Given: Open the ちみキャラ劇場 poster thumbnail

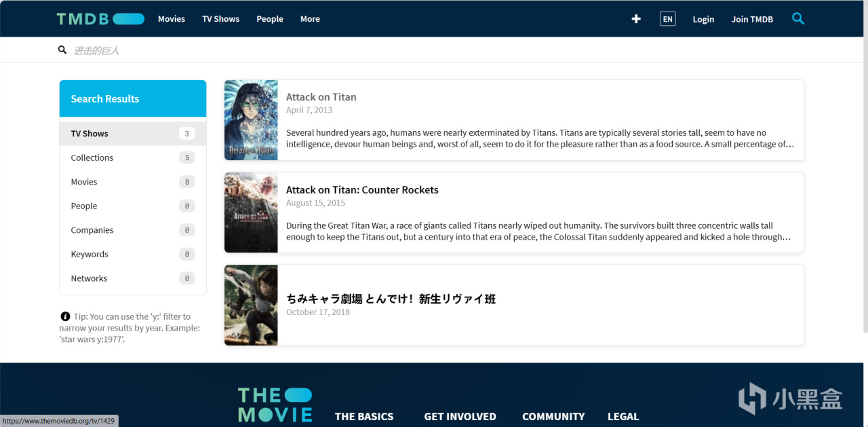Looking at the screenshot, I should click(251, 305).
